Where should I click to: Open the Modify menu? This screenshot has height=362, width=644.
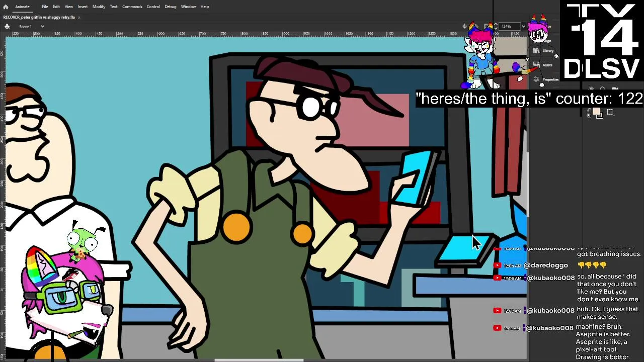coord(99,7)
